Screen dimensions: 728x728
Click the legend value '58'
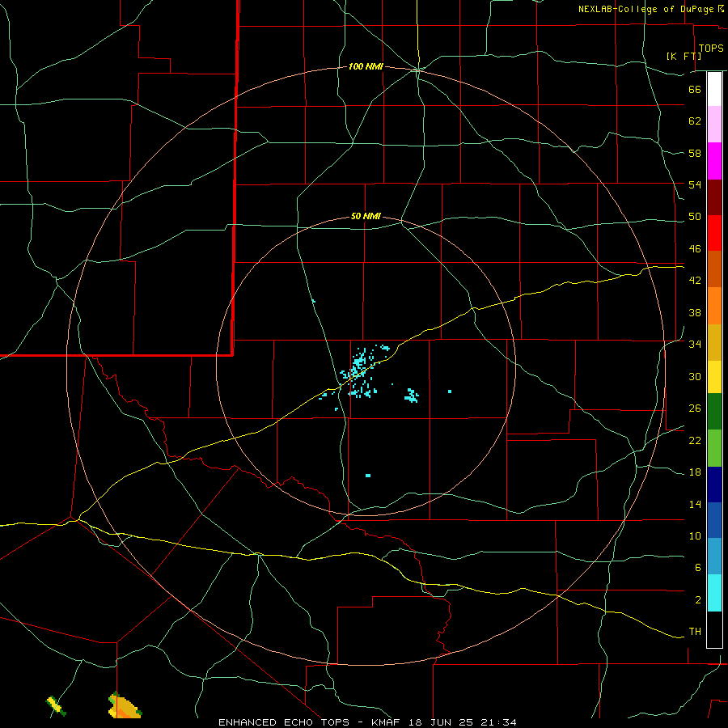pyautogui.click(x=695, y=153)
